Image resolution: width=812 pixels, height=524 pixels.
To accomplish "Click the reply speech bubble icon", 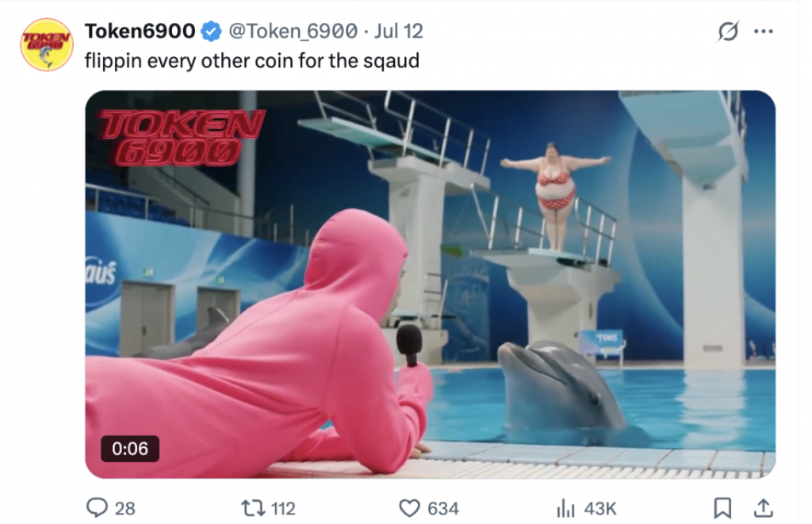I will (97, 508).
